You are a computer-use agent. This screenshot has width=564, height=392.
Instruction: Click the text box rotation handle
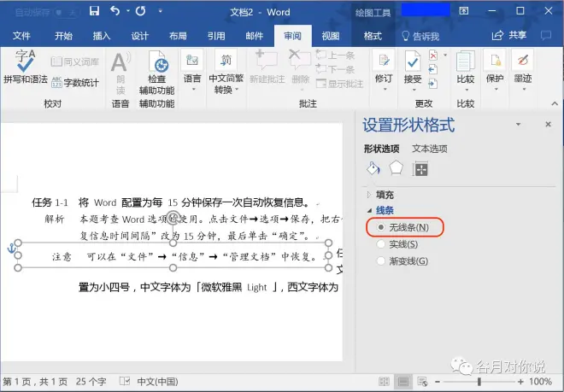[173, 217]
